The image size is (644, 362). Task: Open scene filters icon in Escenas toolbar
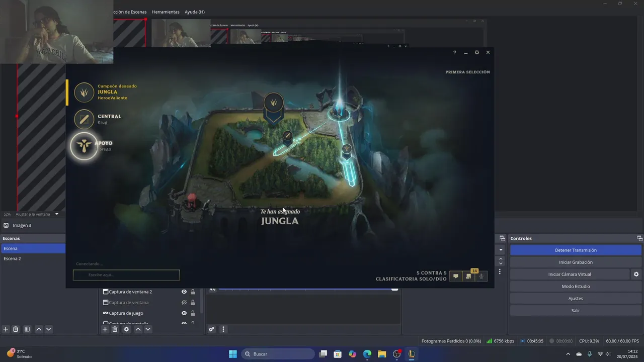27,329
